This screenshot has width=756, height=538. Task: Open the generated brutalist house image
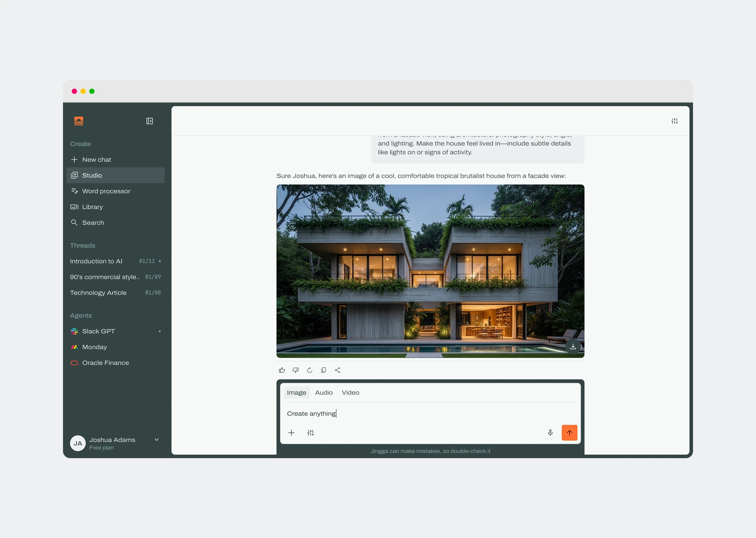(430, 271)
